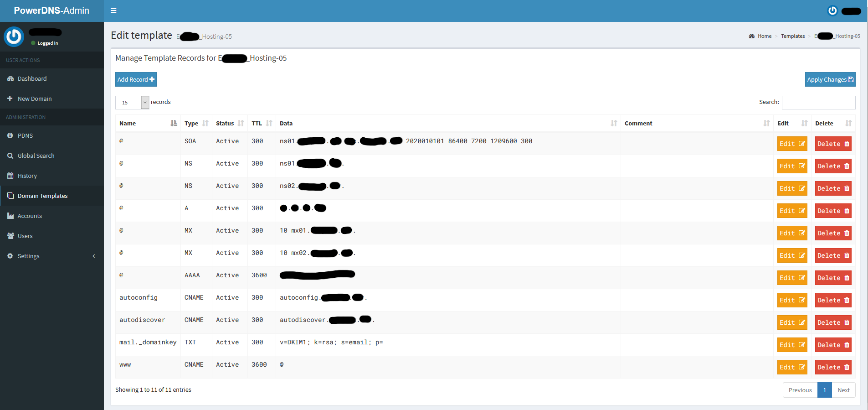Sort the table by Comment column
This screenshot has height=410, width=868.
[x=697, y=123]
